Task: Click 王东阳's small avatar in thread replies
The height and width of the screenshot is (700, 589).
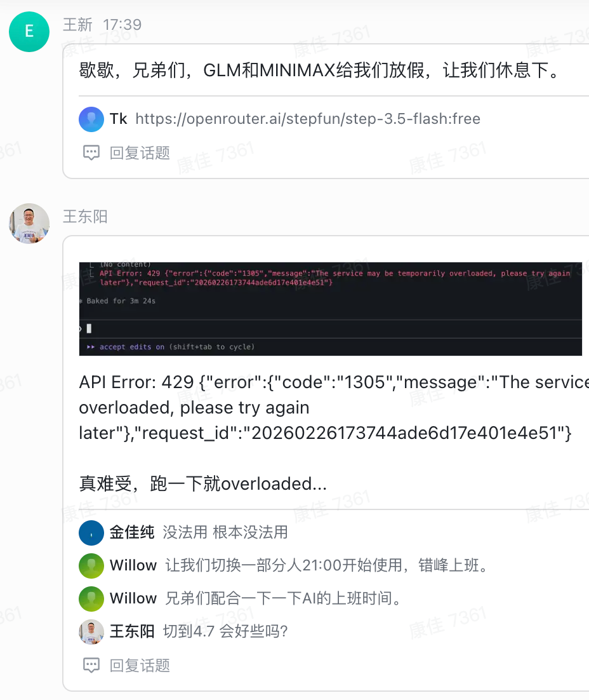Action: tap(91, 632)
